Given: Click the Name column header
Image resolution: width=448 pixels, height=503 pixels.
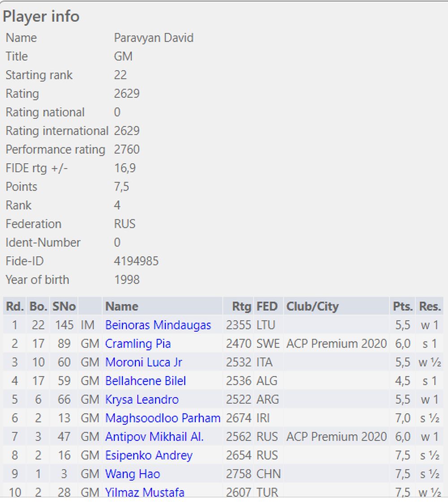Looking at the screenshot, I should [121, 306].
